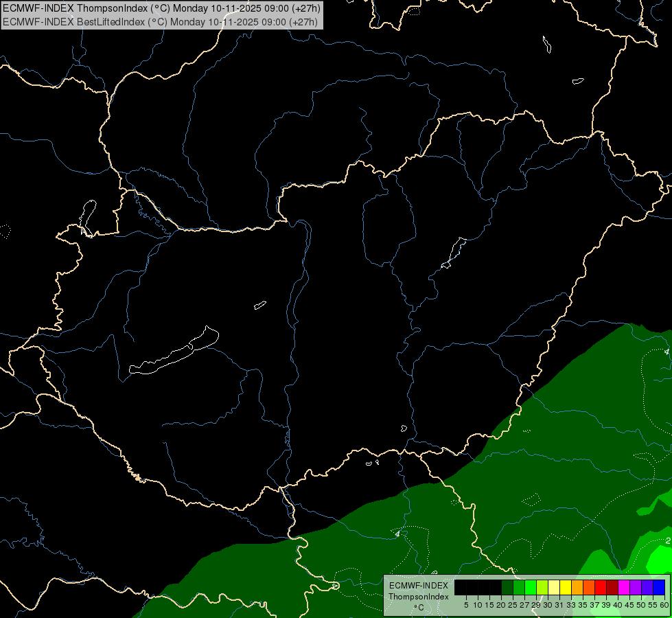Select the pale yellow 30-31 legend swatch
The height and width of the screenshot is (618, 672).
point(554,588)
